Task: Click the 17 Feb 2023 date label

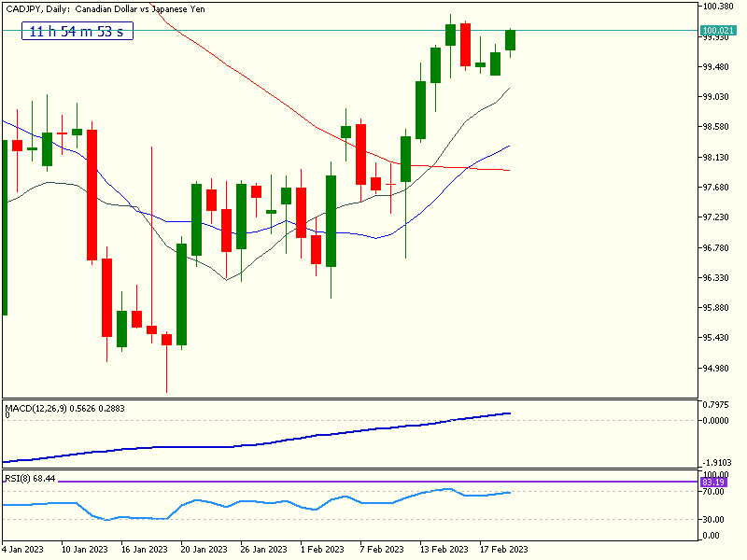Action: click(504, 549)
